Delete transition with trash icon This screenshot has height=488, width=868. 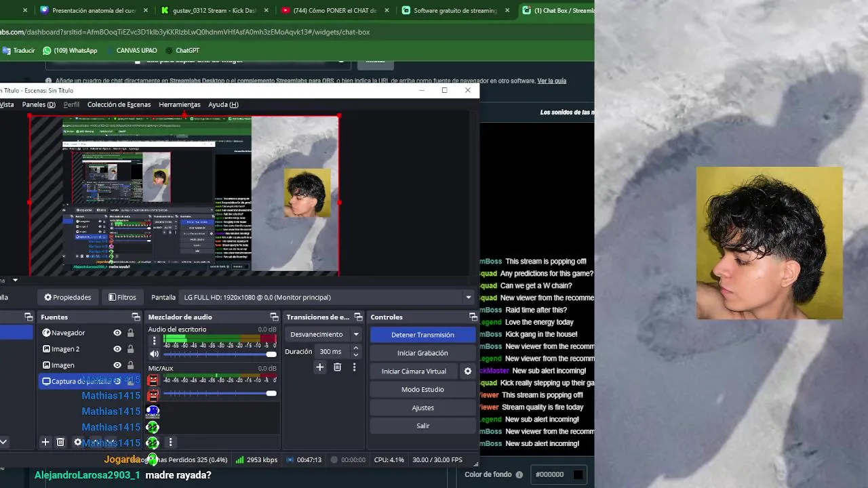point(337,367)
